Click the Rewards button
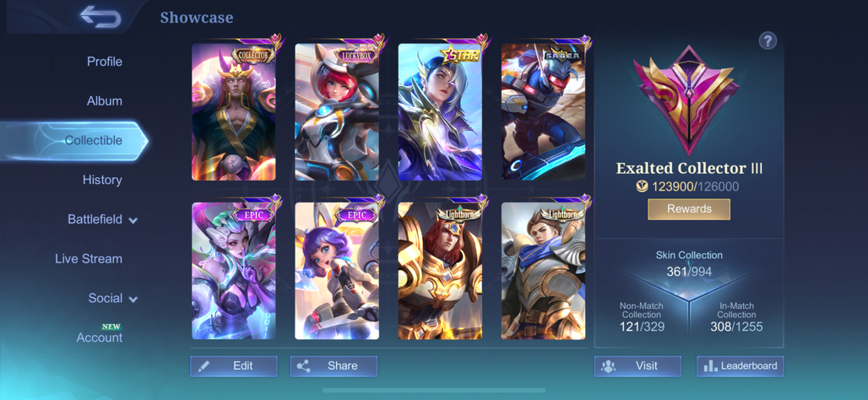This screenshot has height=400, width=868. 689,209
